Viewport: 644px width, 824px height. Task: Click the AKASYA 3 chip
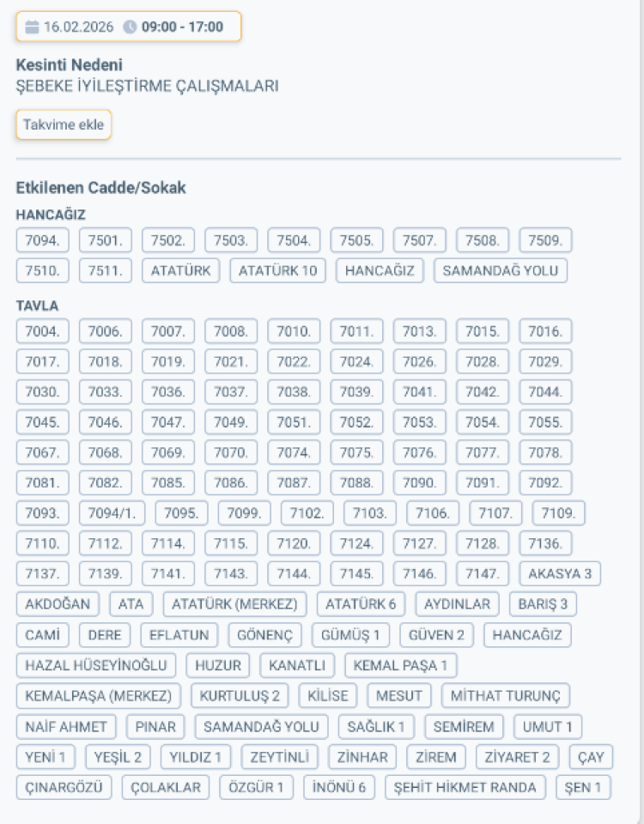[560, 573]
